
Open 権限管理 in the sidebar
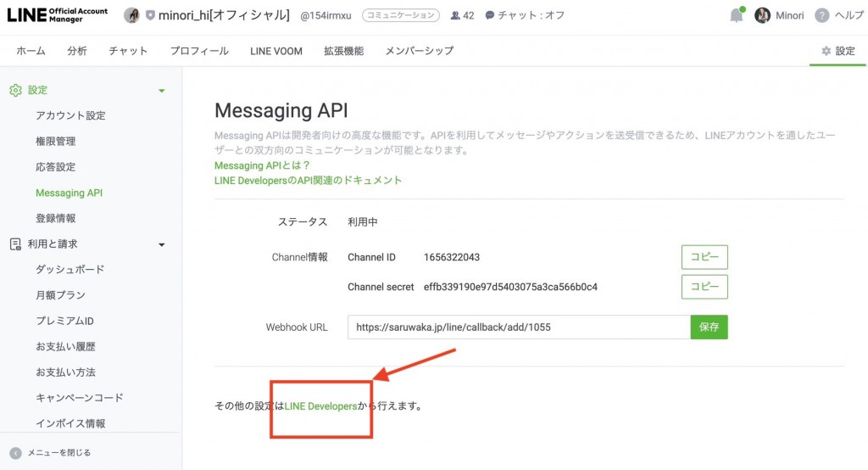point(55,142)
